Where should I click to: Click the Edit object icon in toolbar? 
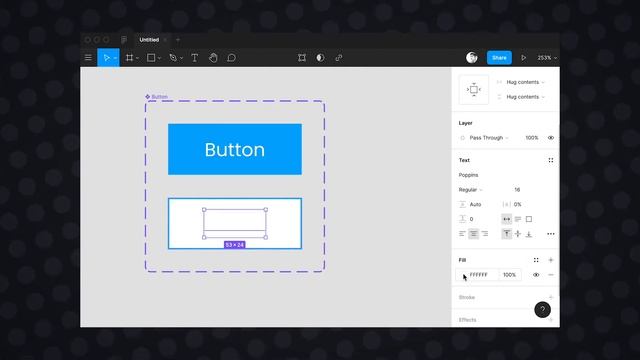302,58
